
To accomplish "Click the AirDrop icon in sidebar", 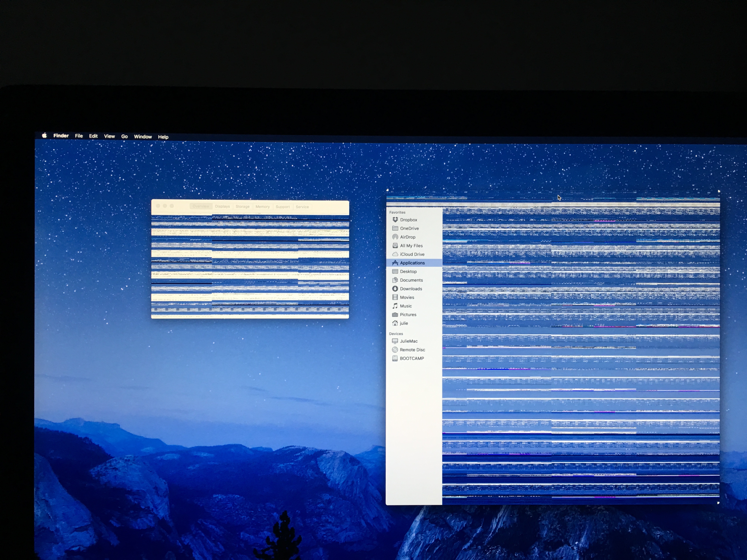I will coord(395,237).
